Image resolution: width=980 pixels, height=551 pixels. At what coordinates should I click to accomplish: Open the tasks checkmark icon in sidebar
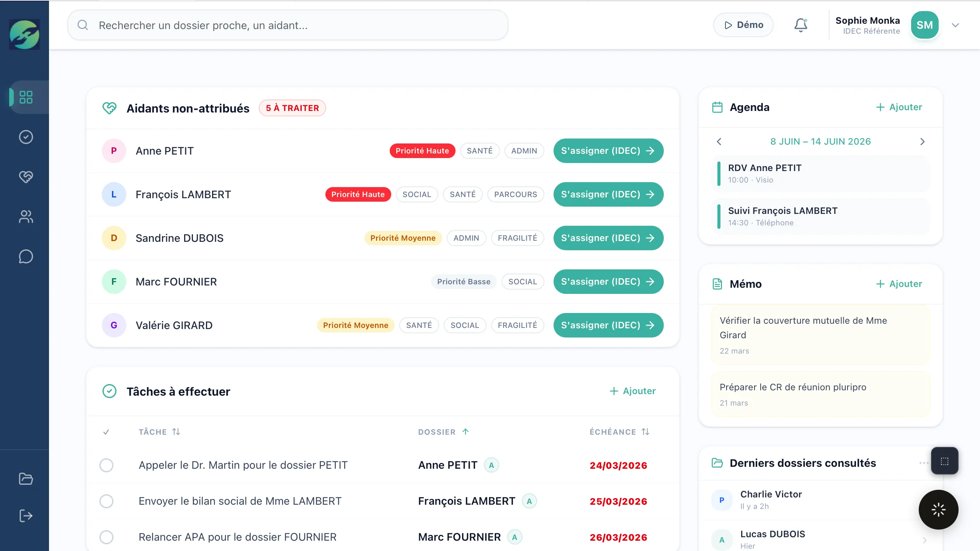pos(26,137)
